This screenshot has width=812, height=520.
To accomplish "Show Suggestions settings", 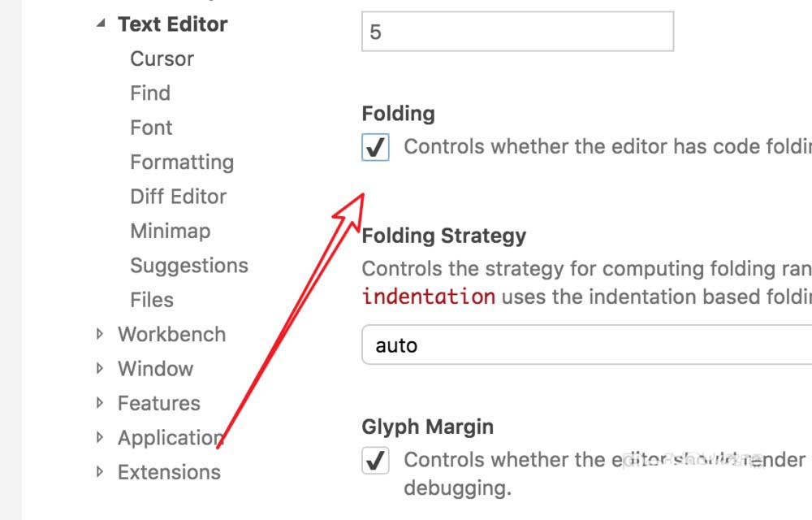I will coord(189,266).
